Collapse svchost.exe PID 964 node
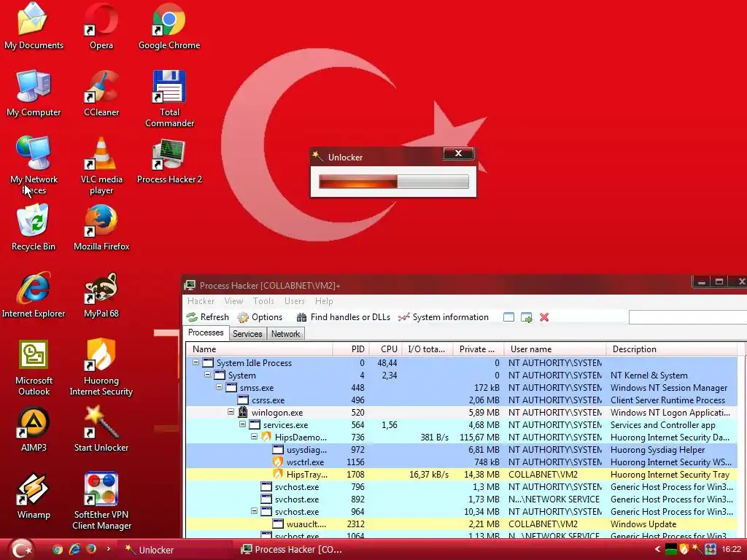Screen dimensions: 747x560 click(x=254, y=511)
